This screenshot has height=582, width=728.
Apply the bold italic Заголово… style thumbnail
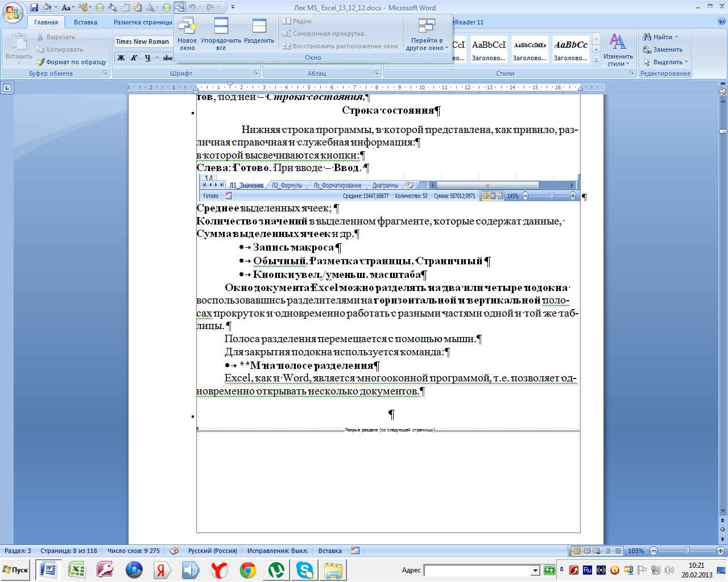coord(571,50)
